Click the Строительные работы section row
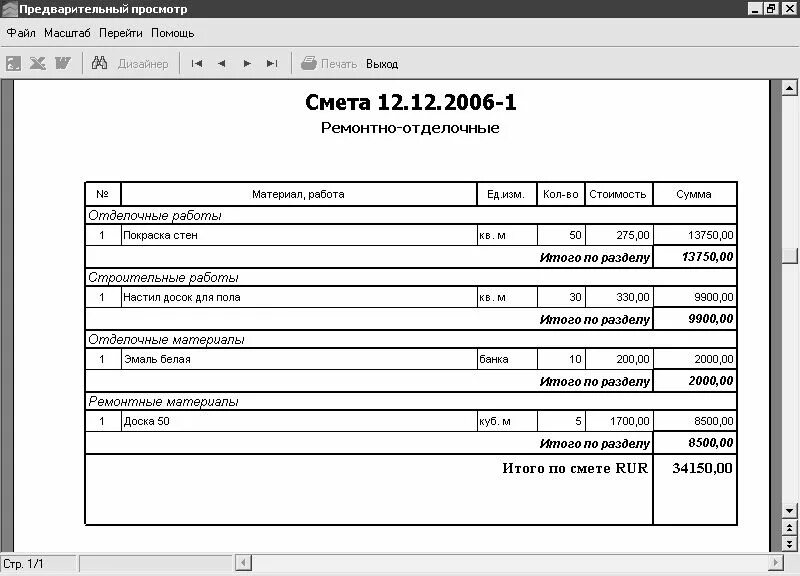This screenshot has width=800, height=576. click(411, 278)
